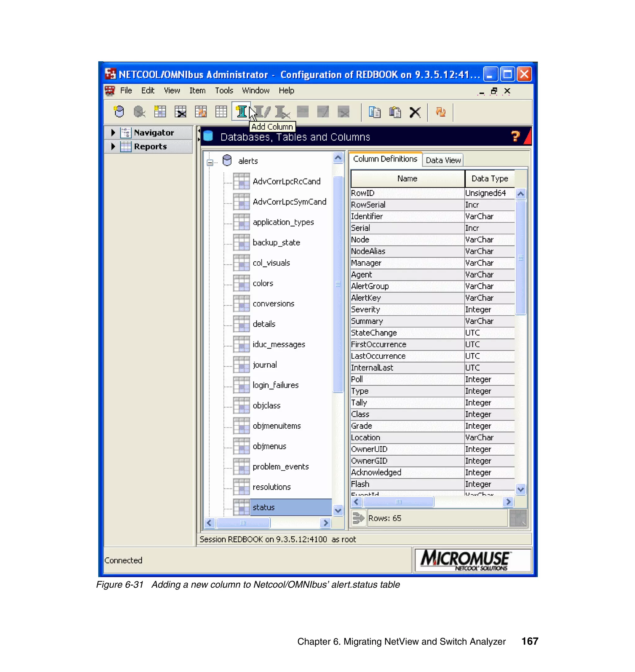Select the iduc_messages table
Viewport: 635px width, 672px height.
pyautogui.click(x=278, y=344)
